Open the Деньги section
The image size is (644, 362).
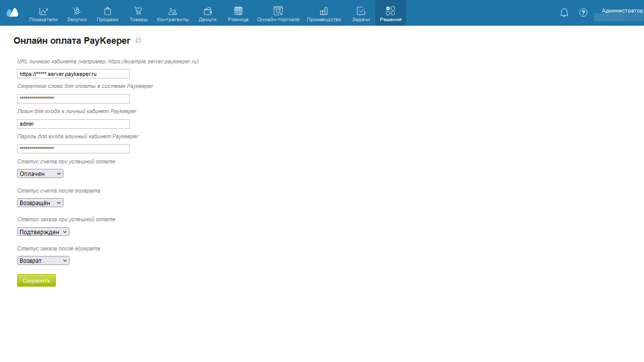click(207, 14)
